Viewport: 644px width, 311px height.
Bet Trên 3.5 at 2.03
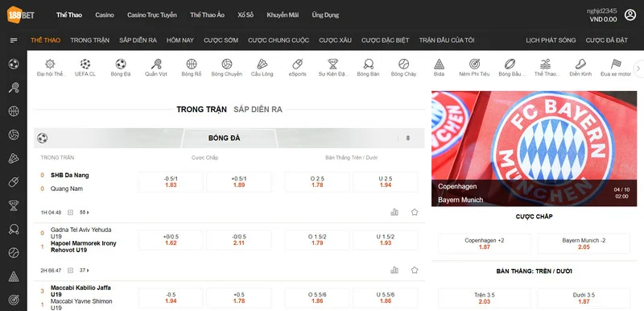[x=485, y=298]
